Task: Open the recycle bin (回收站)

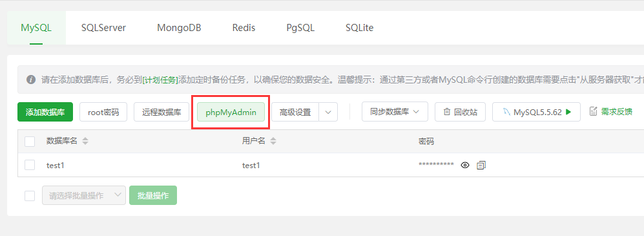Action: (x=460, y=112)
